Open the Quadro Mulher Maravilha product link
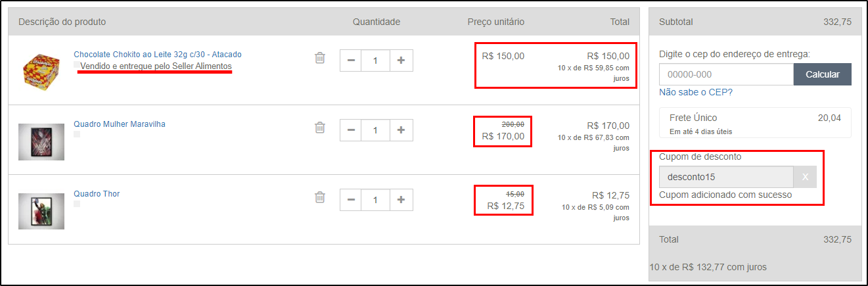 tap(120, 124)
